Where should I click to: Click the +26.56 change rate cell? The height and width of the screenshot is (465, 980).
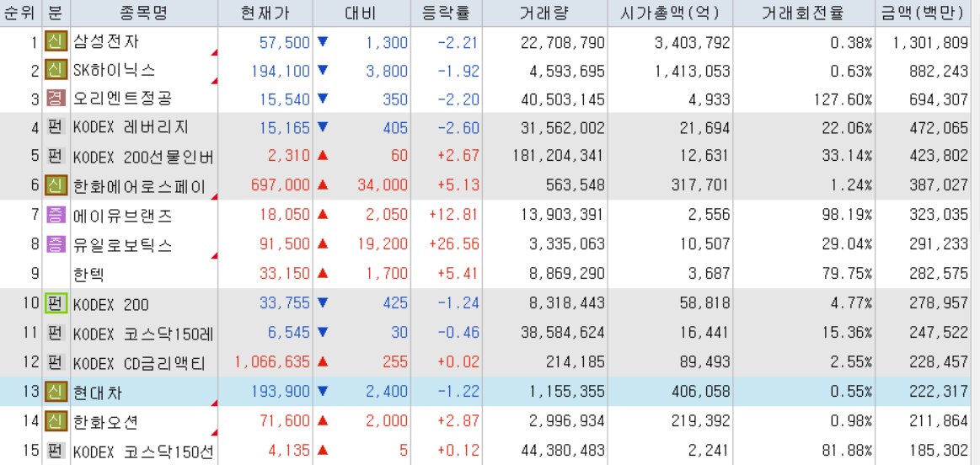(454, 243)
